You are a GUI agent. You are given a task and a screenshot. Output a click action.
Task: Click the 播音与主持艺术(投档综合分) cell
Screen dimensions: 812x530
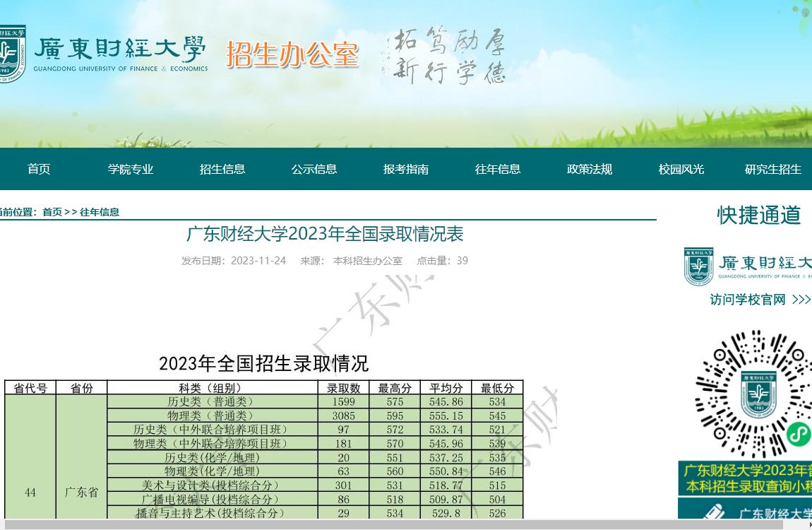coord(213,513)
